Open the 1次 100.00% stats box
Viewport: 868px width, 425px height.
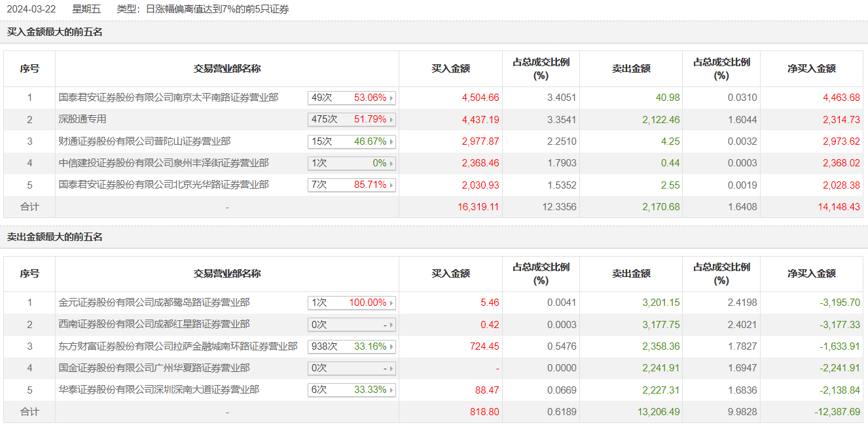(x=352, y=303)
